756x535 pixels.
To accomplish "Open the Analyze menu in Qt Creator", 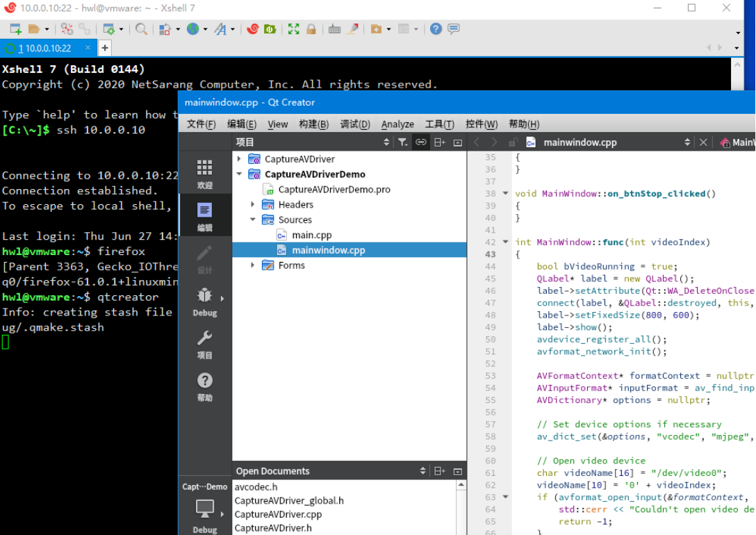I will pyautogui.click(x=397, y=124).
